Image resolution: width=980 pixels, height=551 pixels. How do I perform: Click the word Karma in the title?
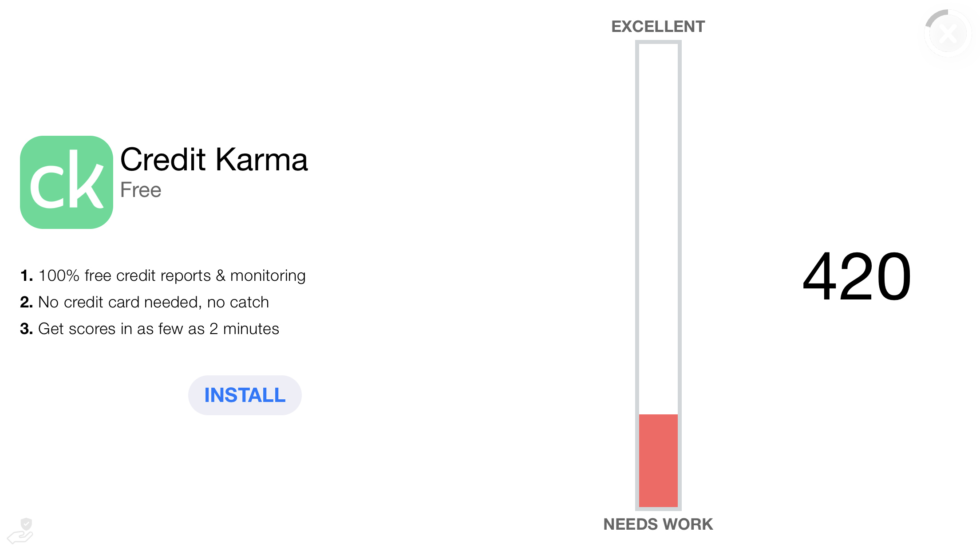click(x=262, y=159)
